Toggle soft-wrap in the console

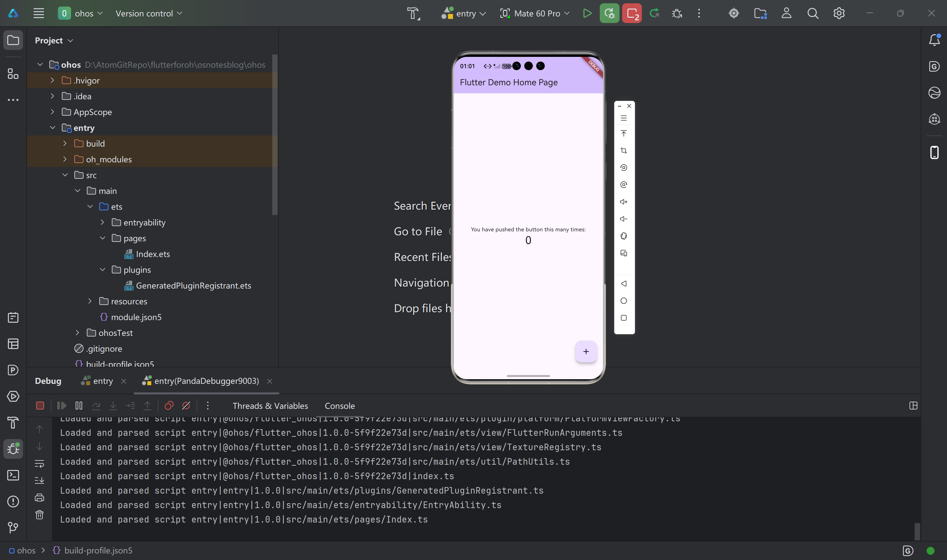coord(39,463)
